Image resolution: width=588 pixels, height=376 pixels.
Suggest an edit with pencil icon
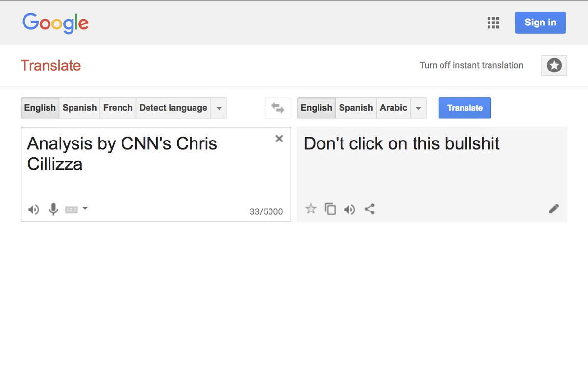[554, 209]
